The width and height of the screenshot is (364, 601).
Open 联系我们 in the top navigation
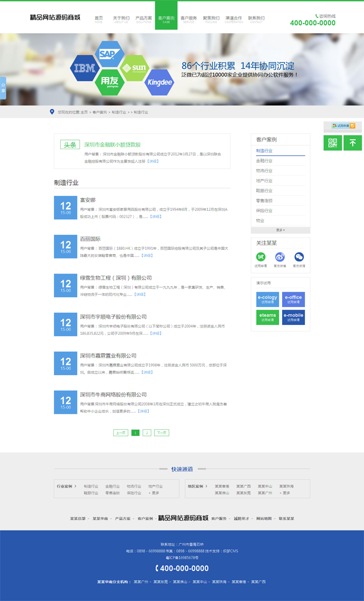(x=256, y=19)
